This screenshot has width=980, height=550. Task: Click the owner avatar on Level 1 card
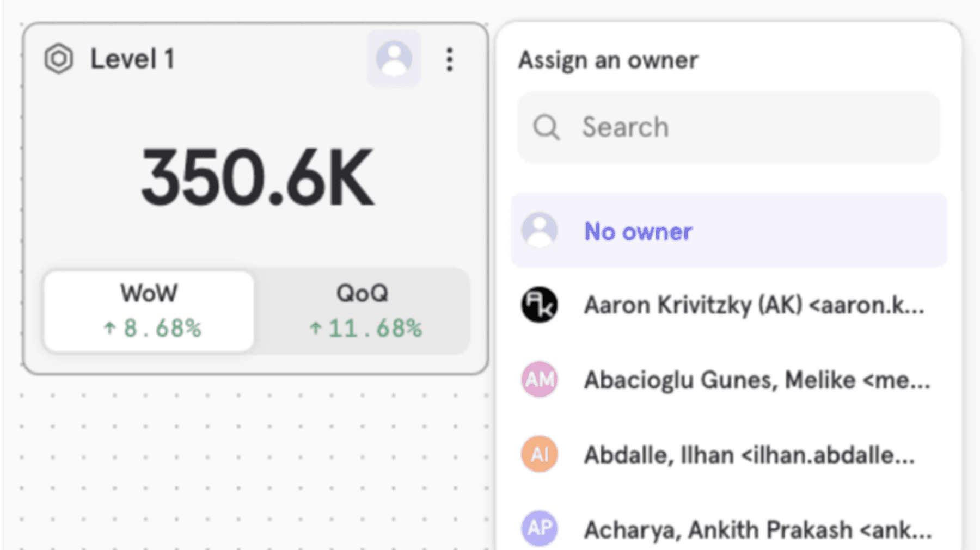click(x=394, y=59)
